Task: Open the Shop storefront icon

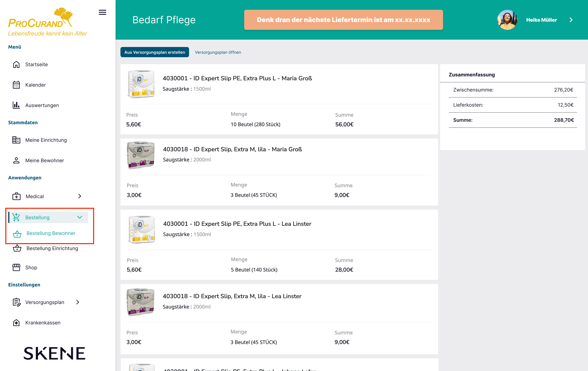Action: pos(16,267)
